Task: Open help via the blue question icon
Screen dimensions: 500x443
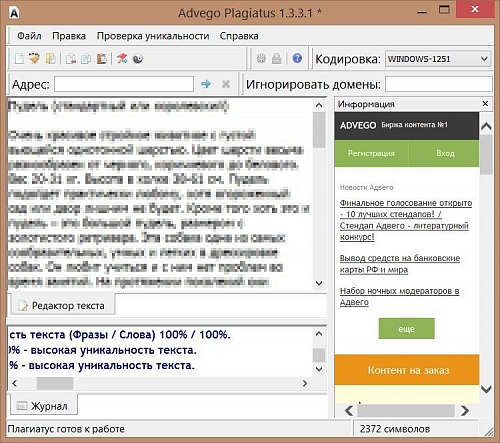Action: pos(297,58)
